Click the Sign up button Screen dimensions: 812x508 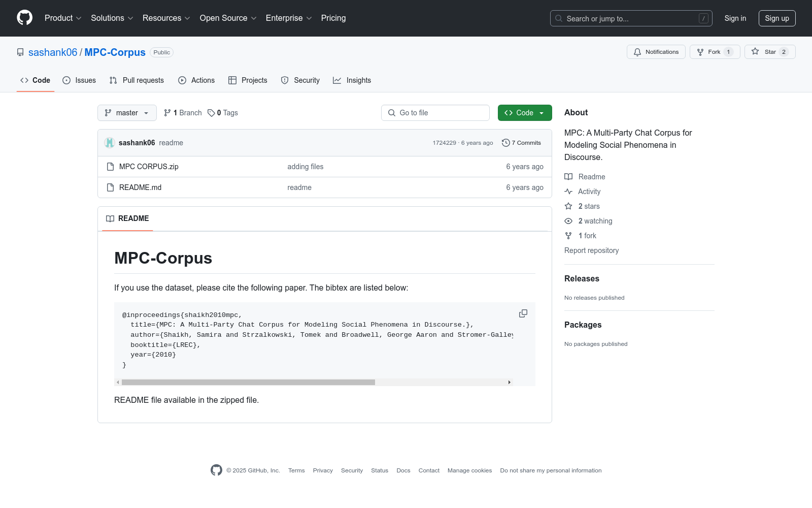(777, 18)
